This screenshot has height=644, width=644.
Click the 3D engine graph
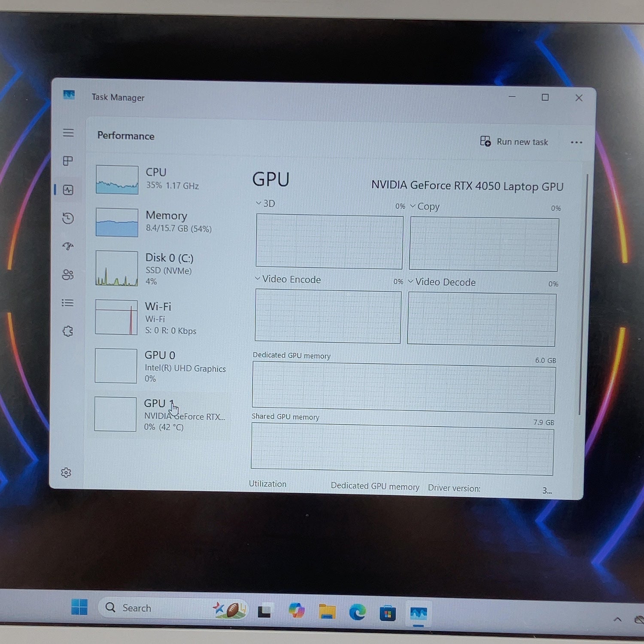pos(329,242)
